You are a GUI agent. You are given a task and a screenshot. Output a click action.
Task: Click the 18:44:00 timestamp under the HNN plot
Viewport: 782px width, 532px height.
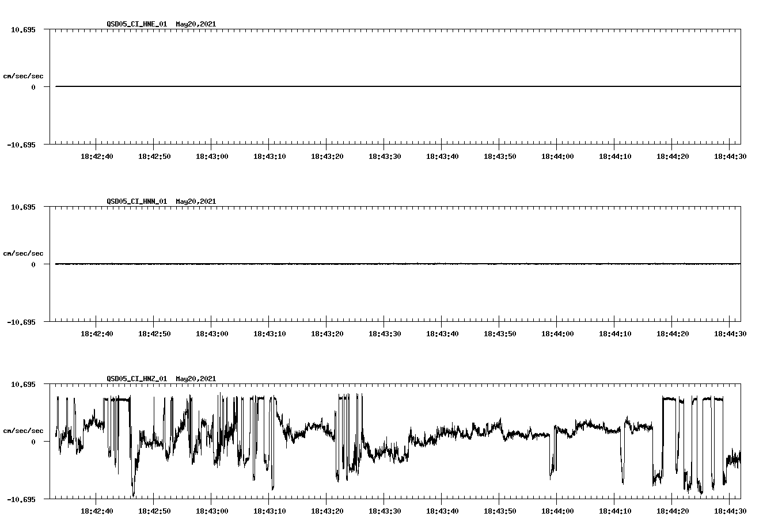tap(556, 333)
